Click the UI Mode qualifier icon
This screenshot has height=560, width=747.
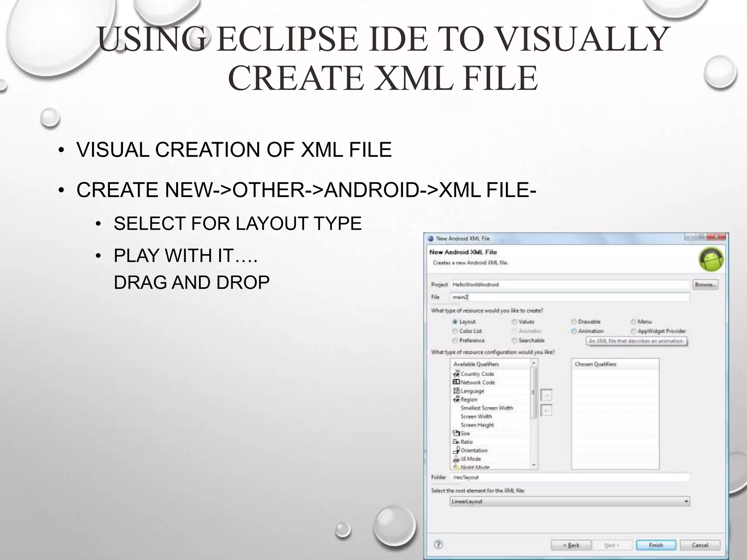[x=456, y=459]
